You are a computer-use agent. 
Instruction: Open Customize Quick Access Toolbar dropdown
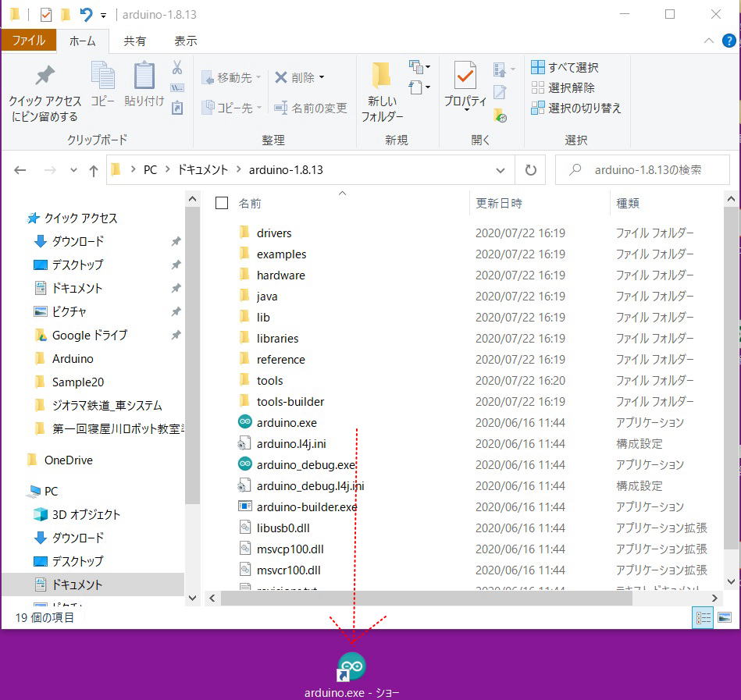click(x=104, y=16)
